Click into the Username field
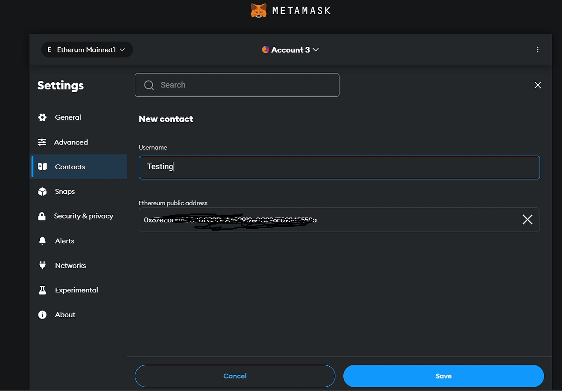562x392 pixels. [x=339, y=167]
